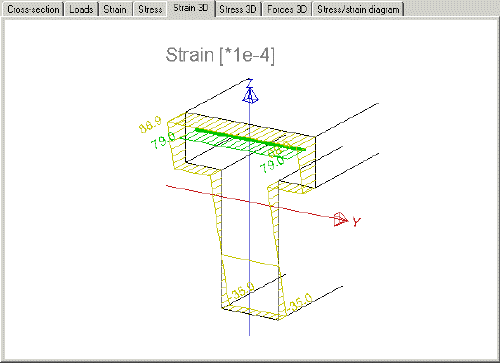
Task: Click the red Y axis label
Action: 357,222
